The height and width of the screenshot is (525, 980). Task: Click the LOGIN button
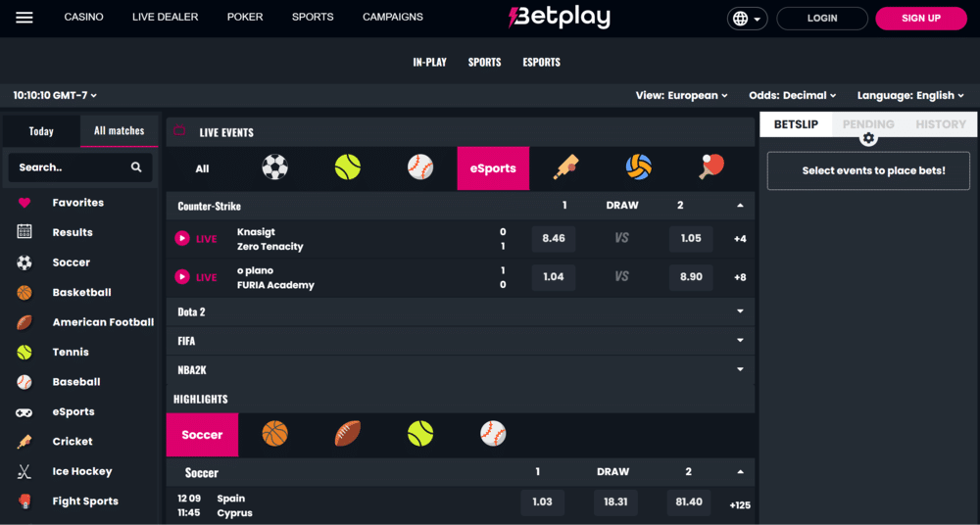tap(822, 19)
